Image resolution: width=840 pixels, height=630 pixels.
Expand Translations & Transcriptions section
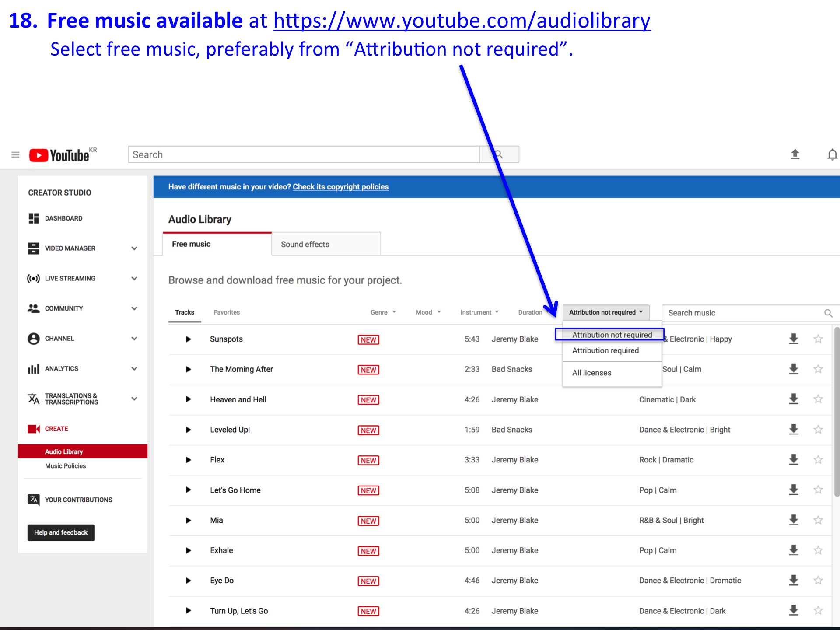click(x=134, y=399)
